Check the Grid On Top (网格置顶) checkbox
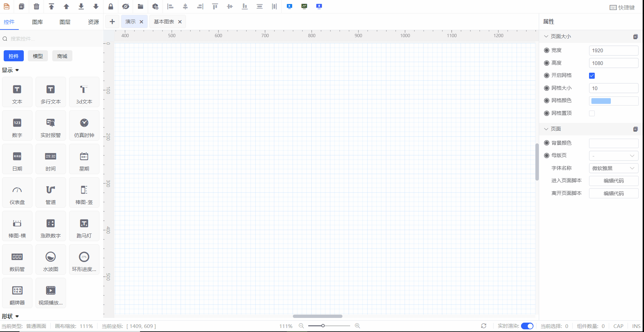The width and height of the screenshot is (644, 332). coord(592,114)
